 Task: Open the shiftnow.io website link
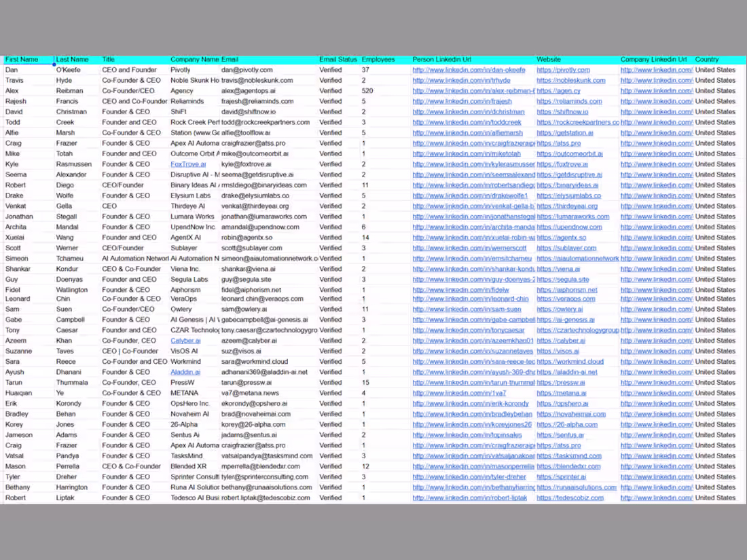pyautogui.click(x=562, y=112)
